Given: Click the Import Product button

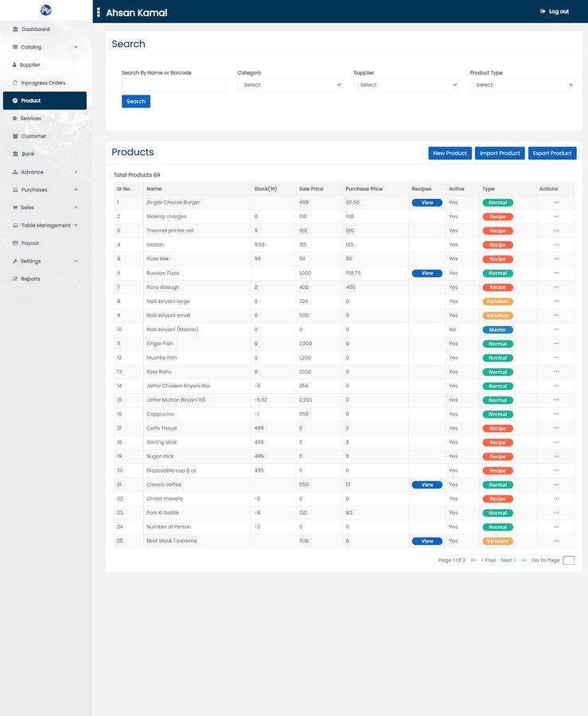Looking at the screenshot, I should click(500, 154).
